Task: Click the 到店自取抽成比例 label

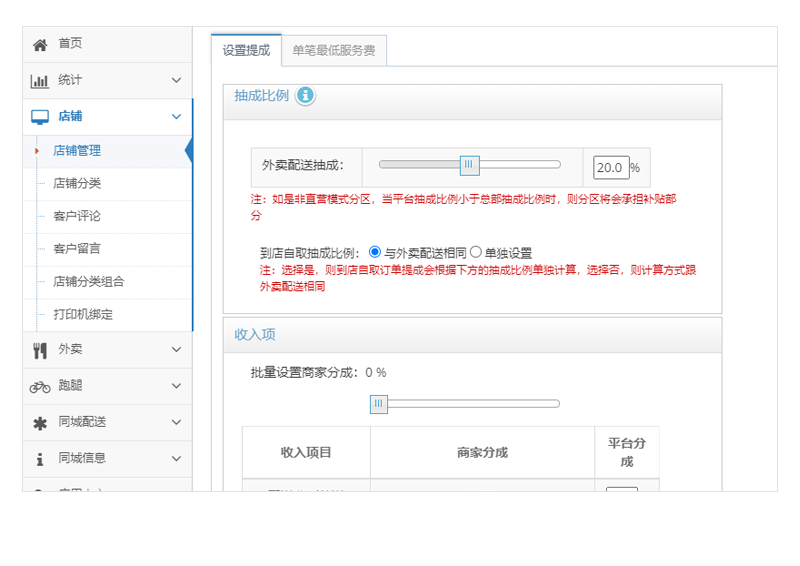Action: (310, 253)
